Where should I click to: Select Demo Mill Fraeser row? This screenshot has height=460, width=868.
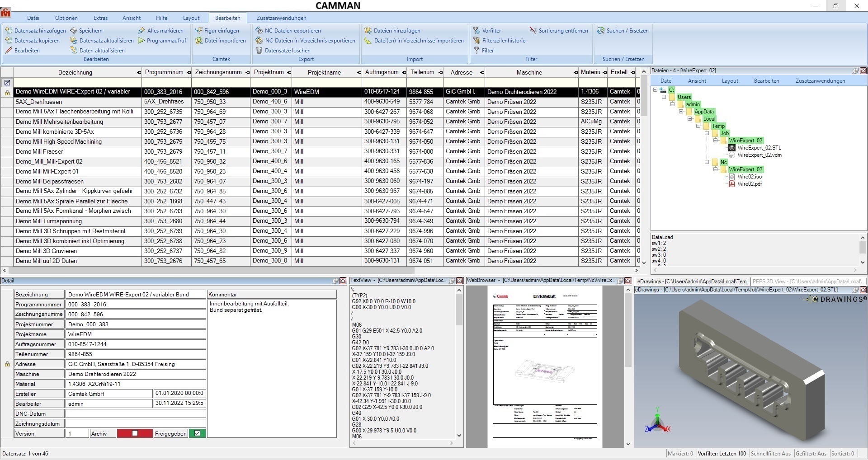pos(320,151)
